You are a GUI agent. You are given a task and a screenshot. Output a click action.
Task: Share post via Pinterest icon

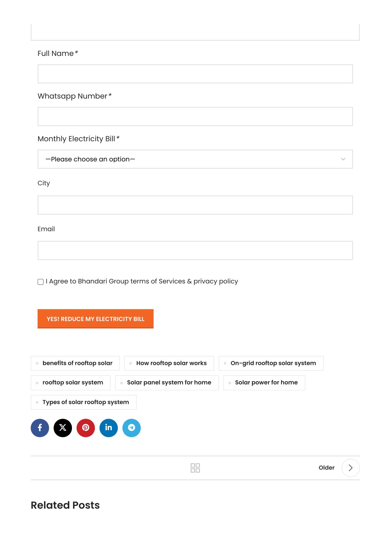86,428
